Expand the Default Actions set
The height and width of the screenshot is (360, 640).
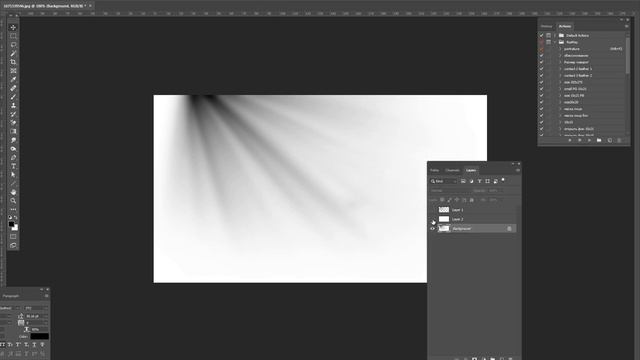tap(555, 36)
